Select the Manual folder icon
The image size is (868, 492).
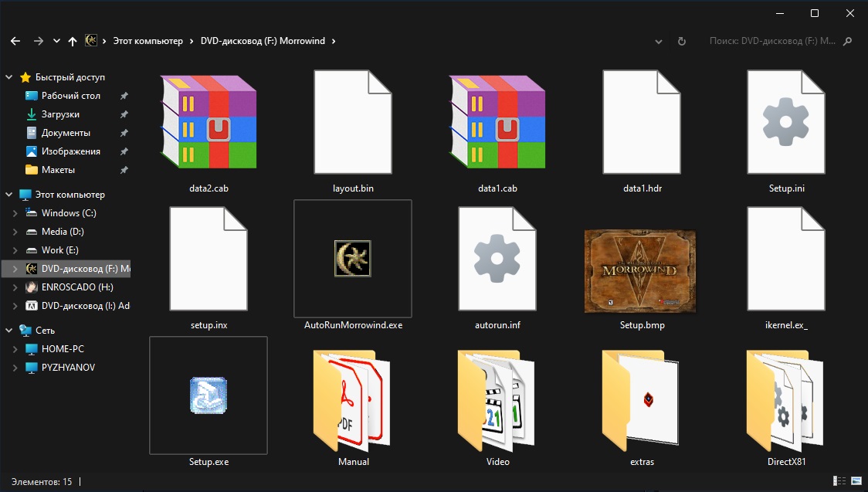pos(352,401)
